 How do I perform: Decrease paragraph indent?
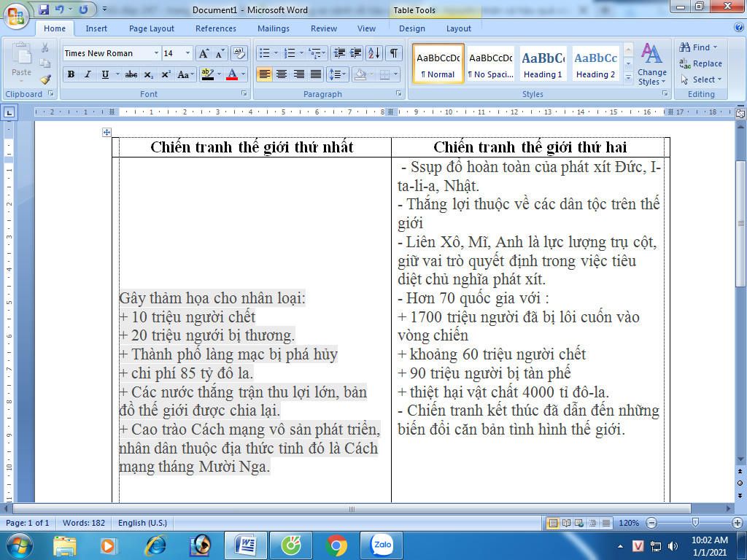(x=339, y=52)
